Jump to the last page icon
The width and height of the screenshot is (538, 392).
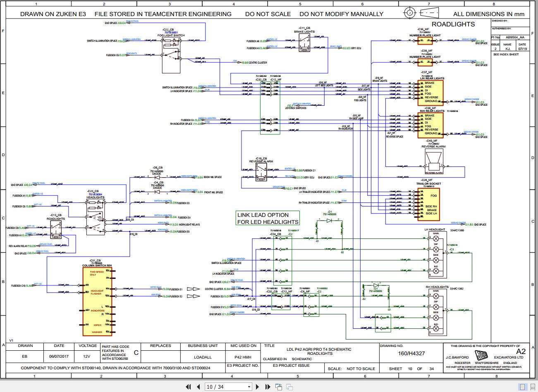(x=268, y=387)
